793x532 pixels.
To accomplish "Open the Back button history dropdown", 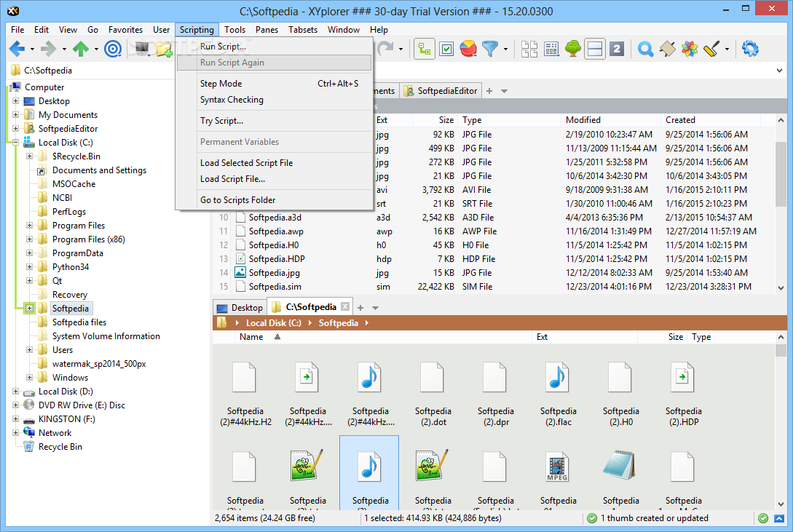I will pyautogui.click(x=32, y=49).
